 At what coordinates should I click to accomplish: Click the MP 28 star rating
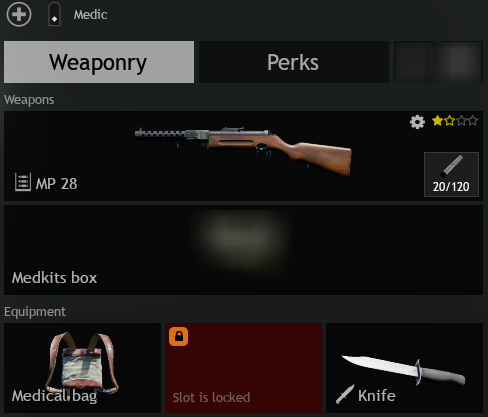coord(455,121)
